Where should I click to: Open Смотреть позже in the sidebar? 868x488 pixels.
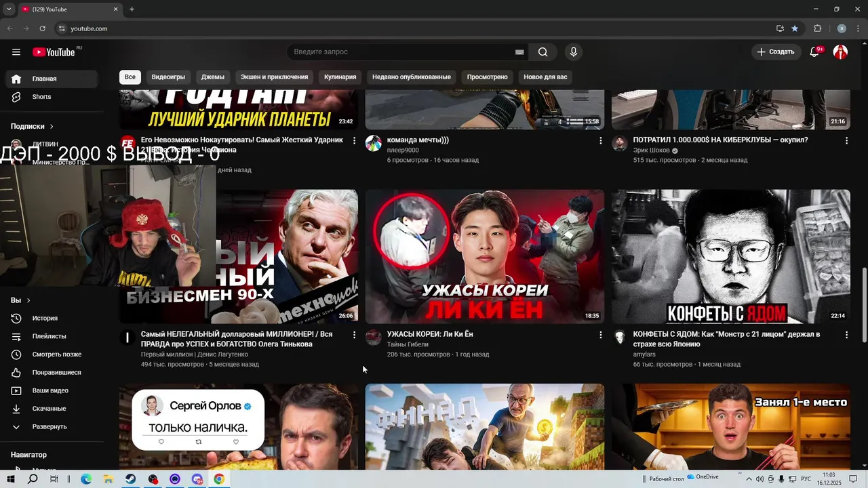point(52,354)
